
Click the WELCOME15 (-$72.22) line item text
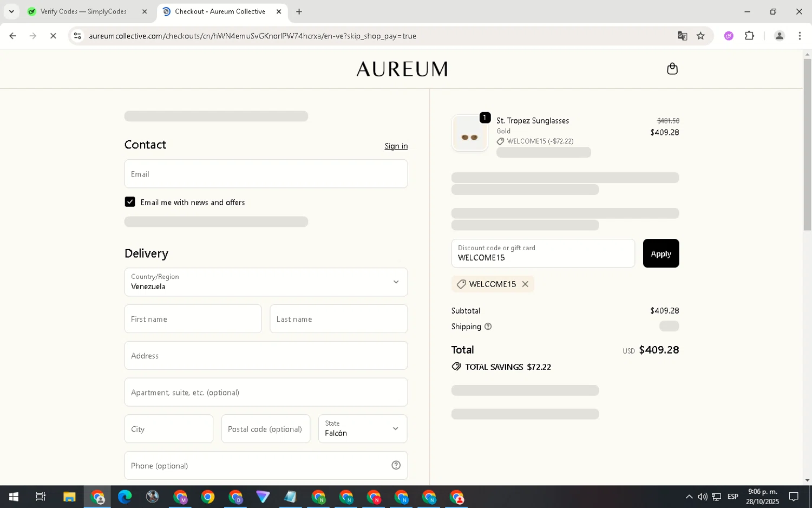540,141
